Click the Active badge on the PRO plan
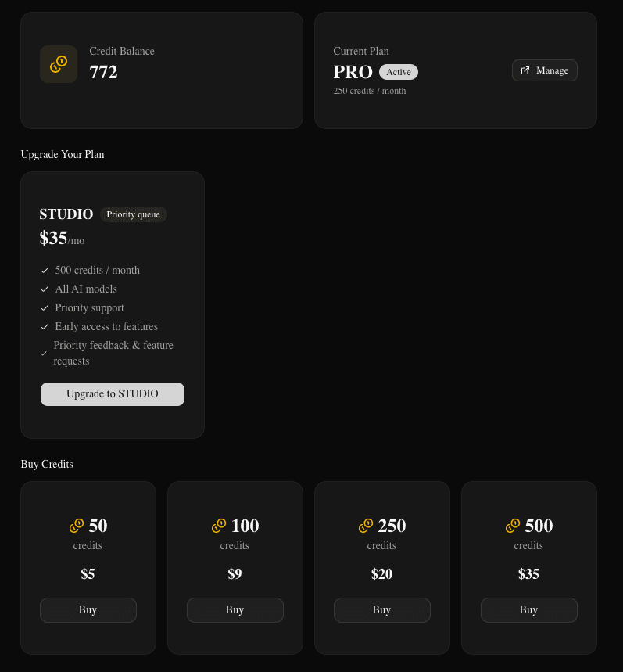Image resolution: width=623 pixels, height=672 pixels. 398,71
